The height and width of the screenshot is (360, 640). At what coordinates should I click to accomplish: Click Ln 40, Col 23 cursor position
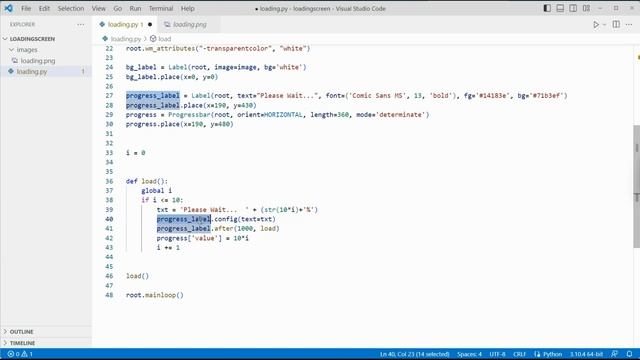[415, 354]
